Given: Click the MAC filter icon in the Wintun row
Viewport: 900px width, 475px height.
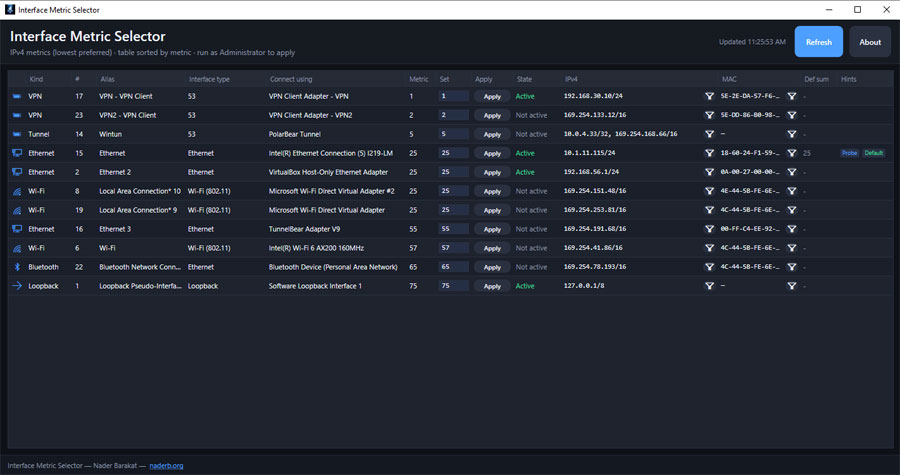Looking at the screenshot, I should coord(792,134).
